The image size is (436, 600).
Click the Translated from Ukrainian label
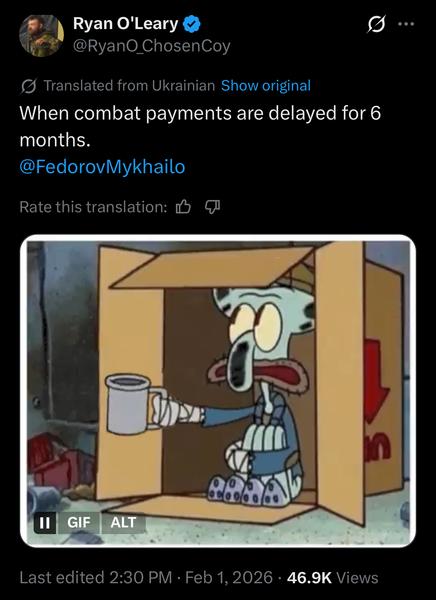(129, 86)
